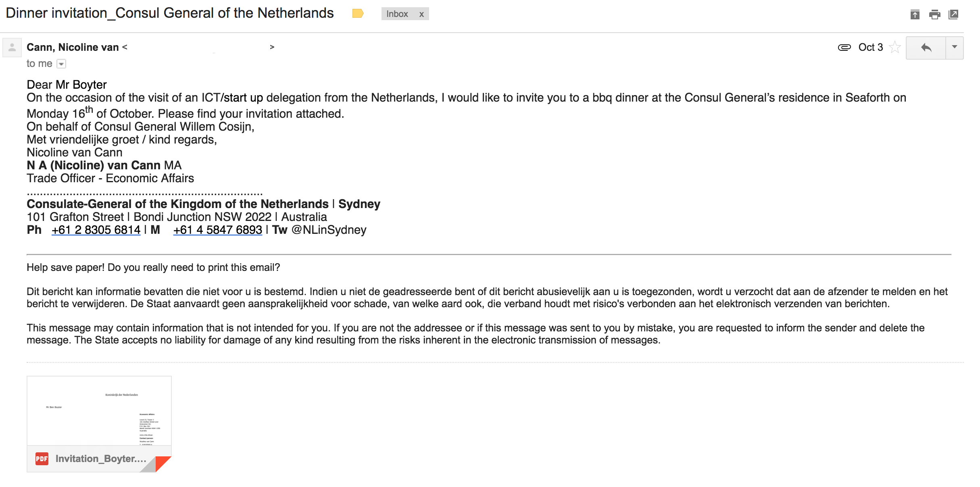Print this email using printer icon

(934, 15)
